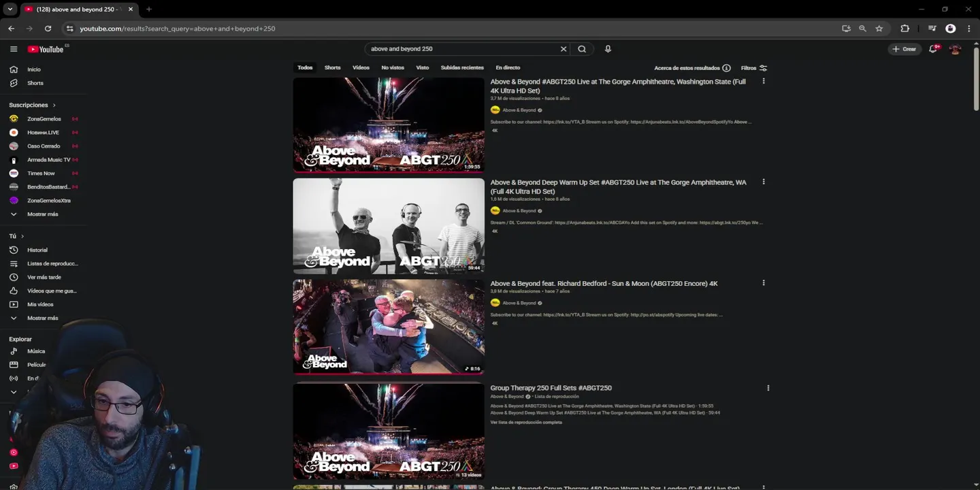Open Caso Cerrado subscription channel

[x=44, y=146]
